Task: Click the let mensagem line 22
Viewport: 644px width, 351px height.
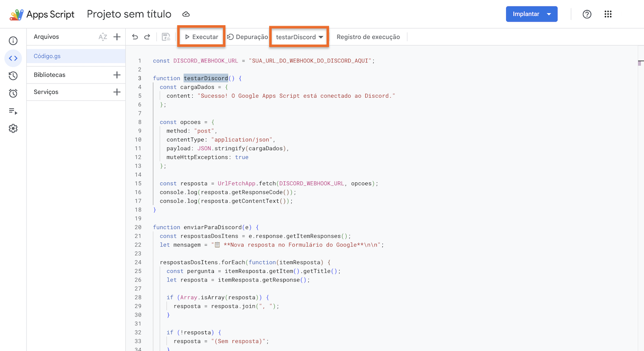Action: pos(272,245)
